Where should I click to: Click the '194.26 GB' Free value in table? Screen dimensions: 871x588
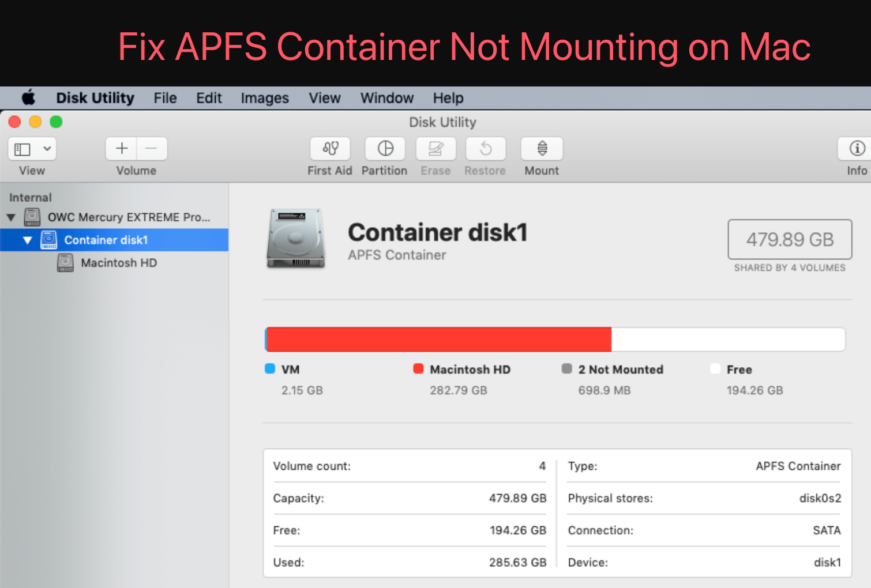pos(518,530)
